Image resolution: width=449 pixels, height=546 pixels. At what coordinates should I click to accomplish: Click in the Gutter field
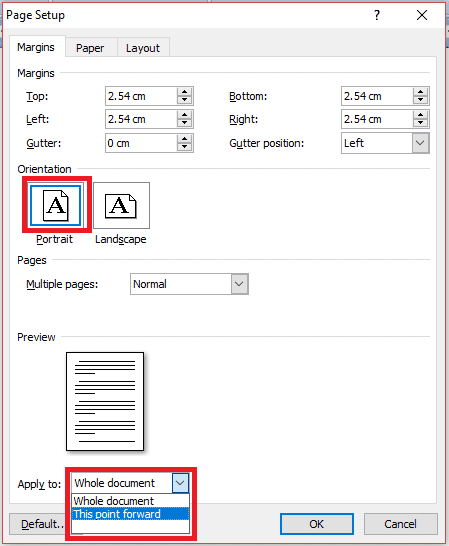(x=141, y=143)
